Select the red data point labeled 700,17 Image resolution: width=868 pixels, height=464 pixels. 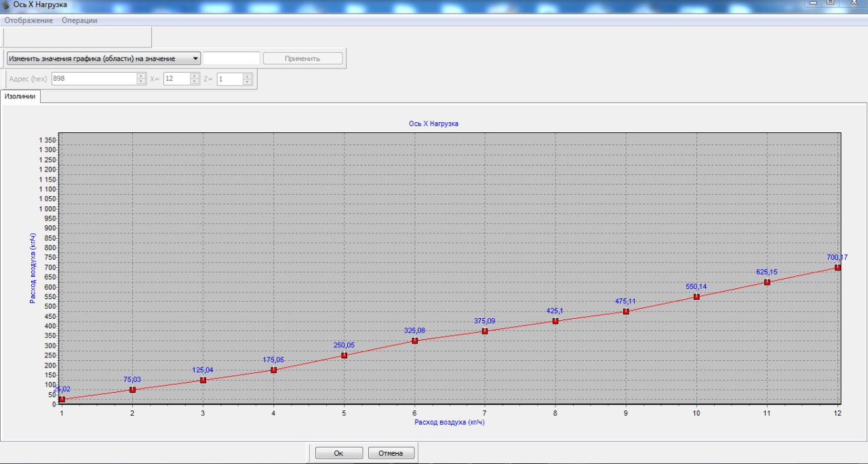(837, 267)
